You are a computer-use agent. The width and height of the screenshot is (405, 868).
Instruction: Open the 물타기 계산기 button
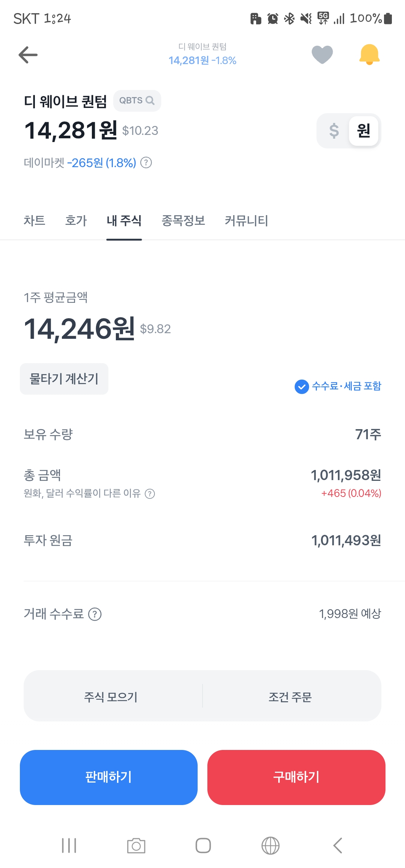[64, 379]
